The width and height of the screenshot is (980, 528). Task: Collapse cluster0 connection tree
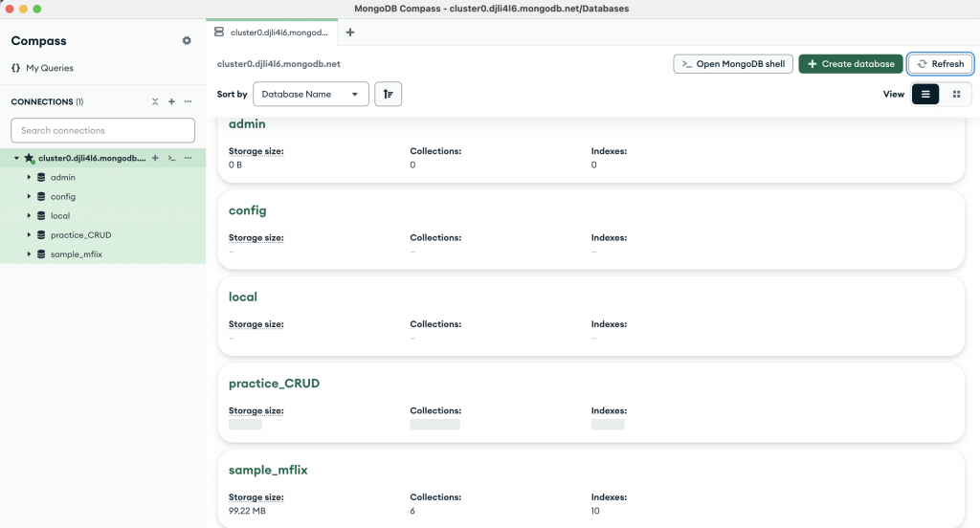click(17, 158)
